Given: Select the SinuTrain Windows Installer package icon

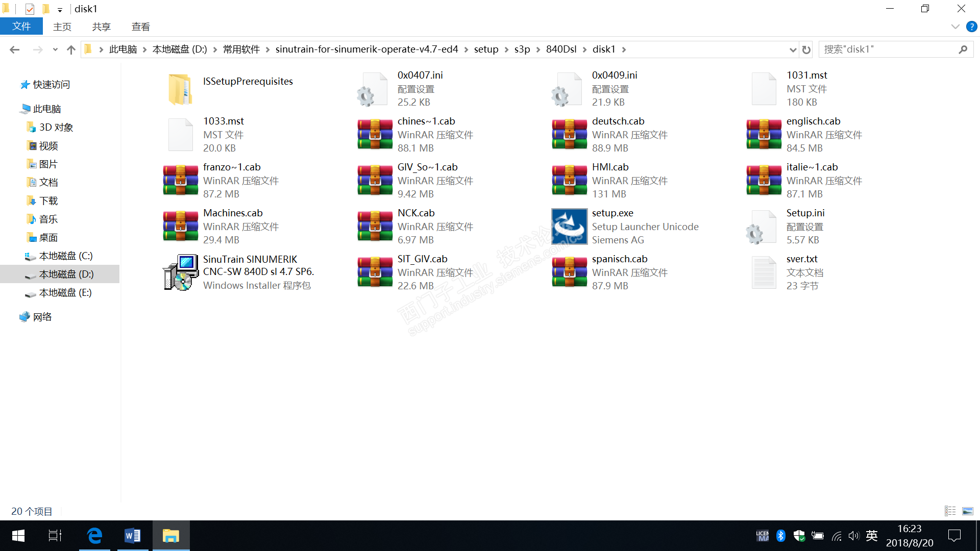Looking at the screenshot, I should 181,272.
